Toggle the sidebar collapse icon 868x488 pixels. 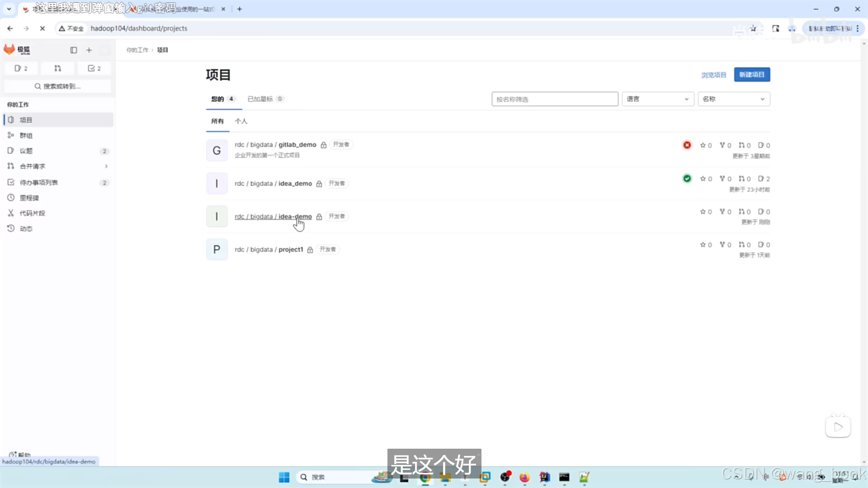pyautogui.click(x=74, y=50)
